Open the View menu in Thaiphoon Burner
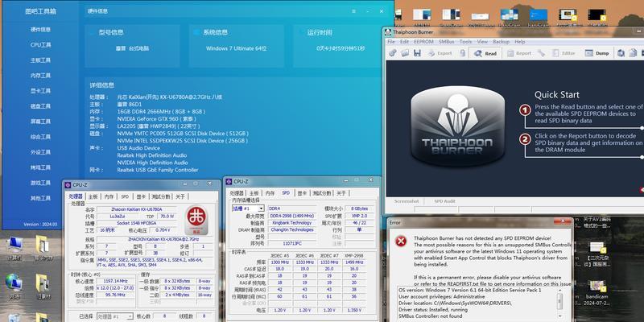 482,42
